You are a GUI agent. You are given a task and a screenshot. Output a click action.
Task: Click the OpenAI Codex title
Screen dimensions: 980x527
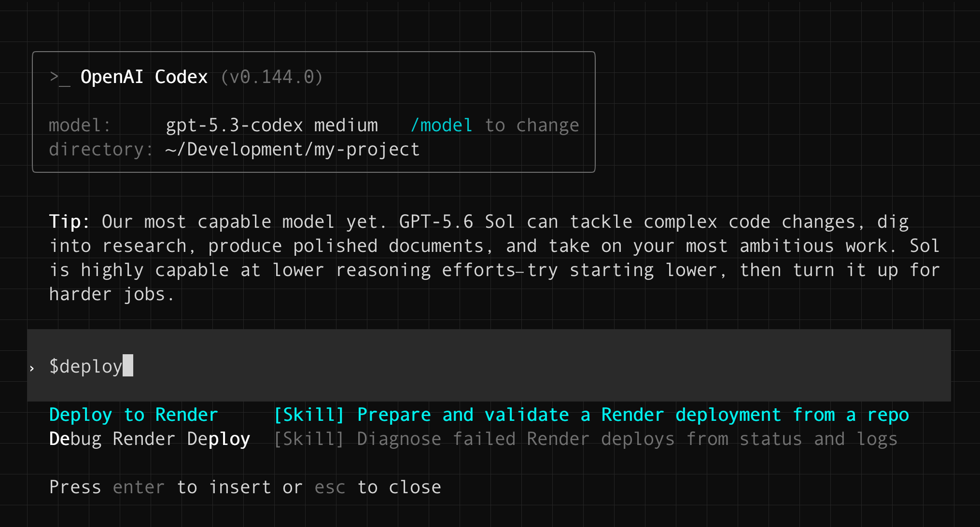144,77
